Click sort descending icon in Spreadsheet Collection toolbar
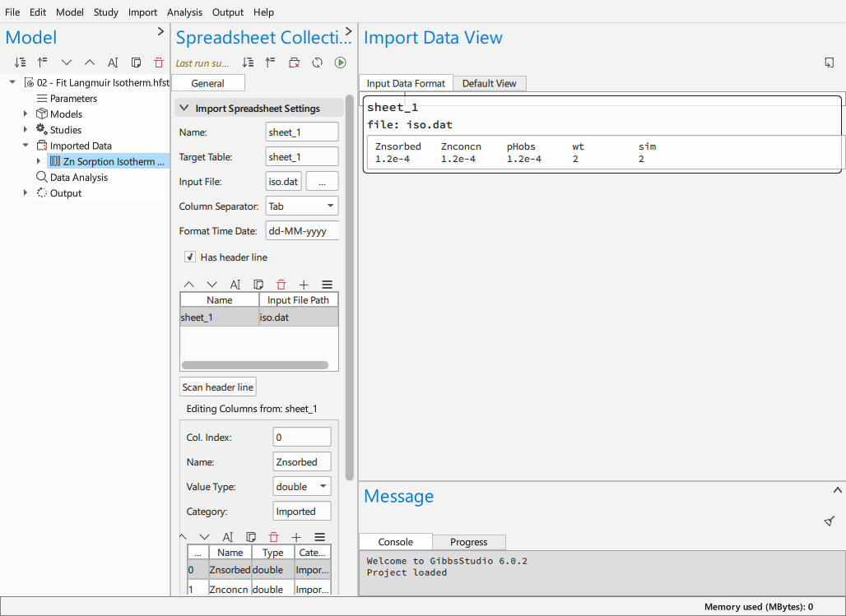 tap(248, 63)
